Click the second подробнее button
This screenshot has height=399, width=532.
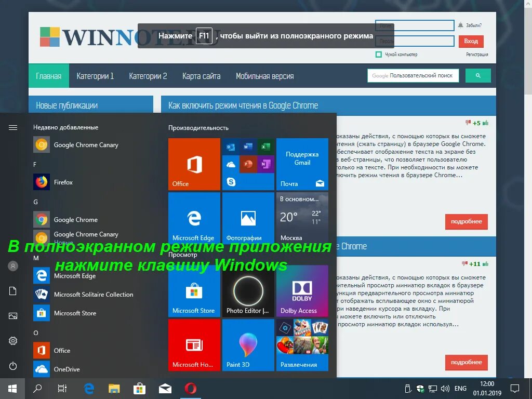click(x=466, y=362)
